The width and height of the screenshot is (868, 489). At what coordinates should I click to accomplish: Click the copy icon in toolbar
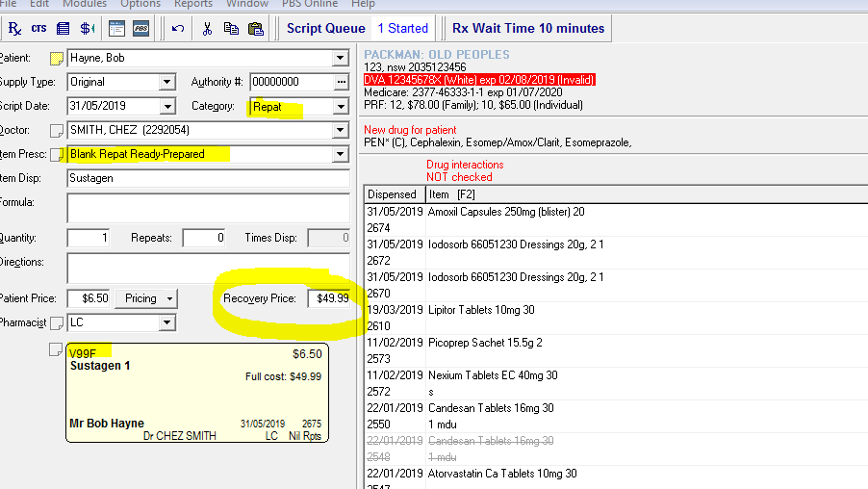231,29
